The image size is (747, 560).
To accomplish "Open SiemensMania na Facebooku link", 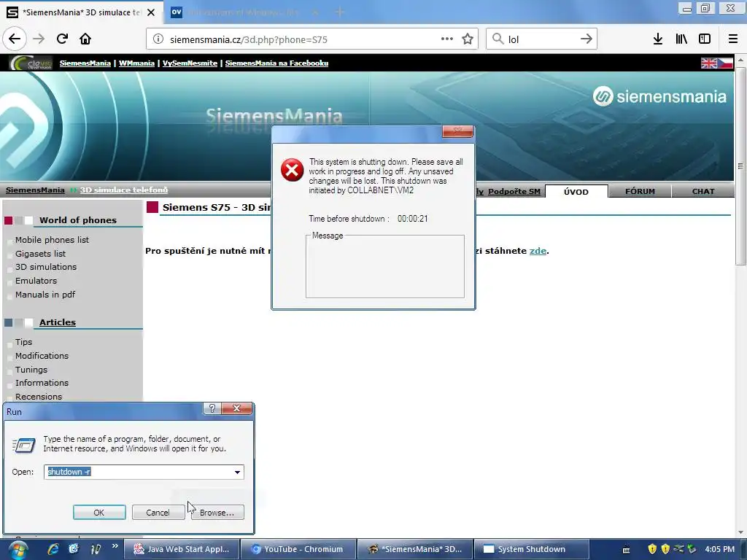I will click(x=276, y=63).
